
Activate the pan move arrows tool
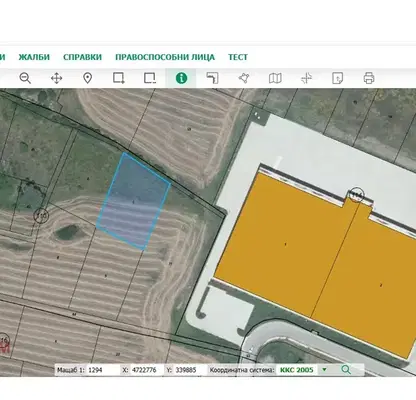click(56, 78)
